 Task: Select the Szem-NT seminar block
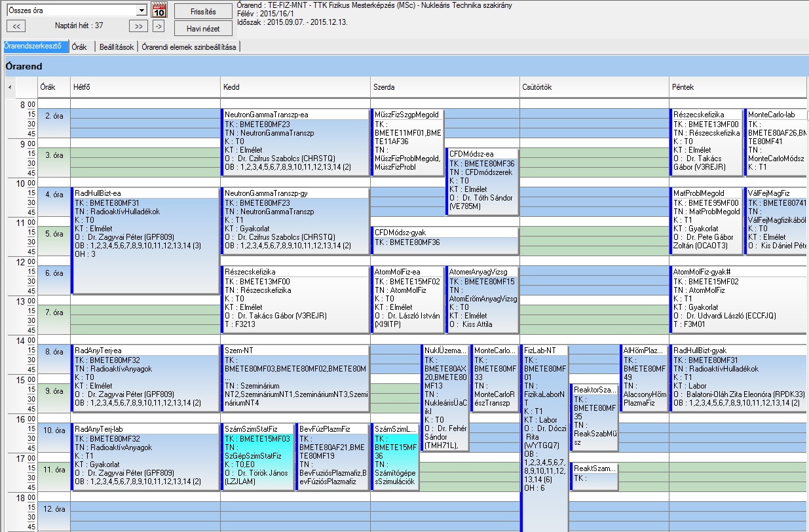point(295,378)
